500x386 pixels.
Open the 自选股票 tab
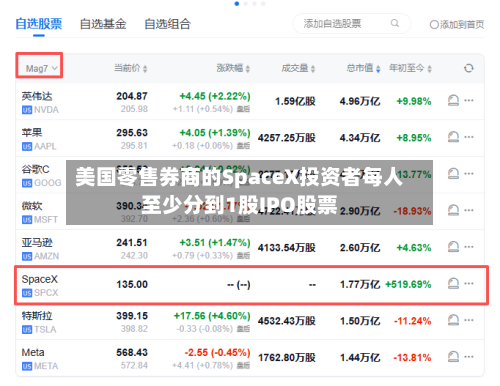[39, 24]
